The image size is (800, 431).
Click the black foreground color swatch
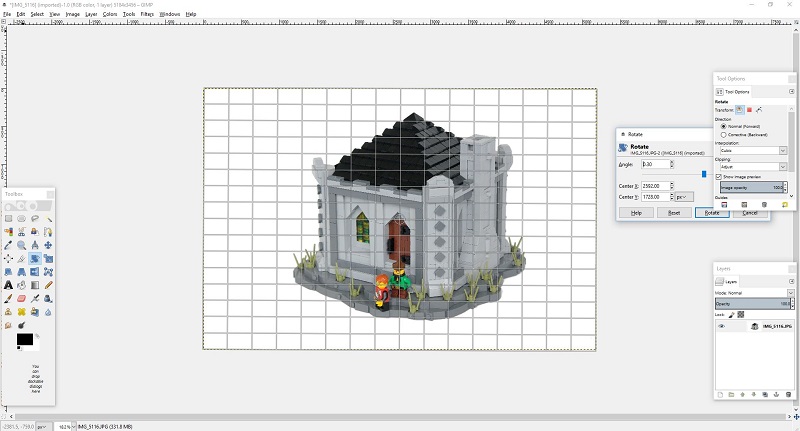tap(24, 339)
